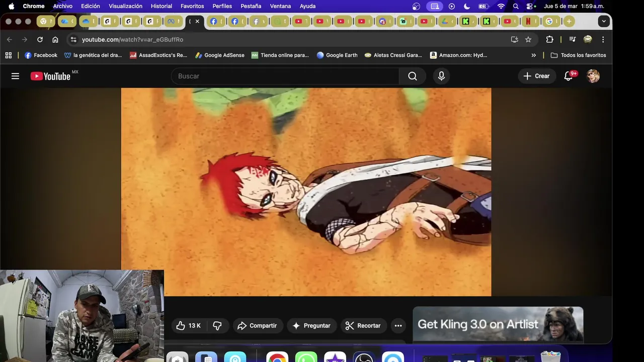Reload the page
This screenshot has height=362, width=644.
[x=40, y=39]
